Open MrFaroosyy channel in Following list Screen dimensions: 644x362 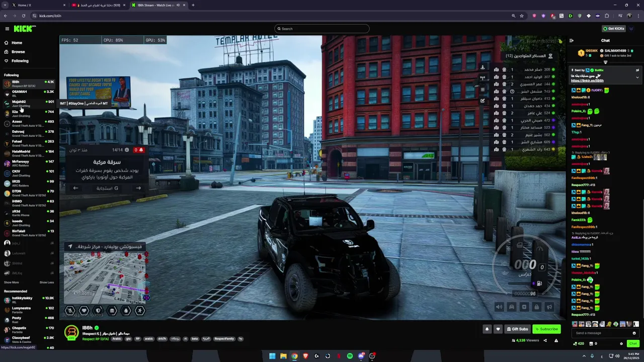pyautogui.click(x=29, y=163)
